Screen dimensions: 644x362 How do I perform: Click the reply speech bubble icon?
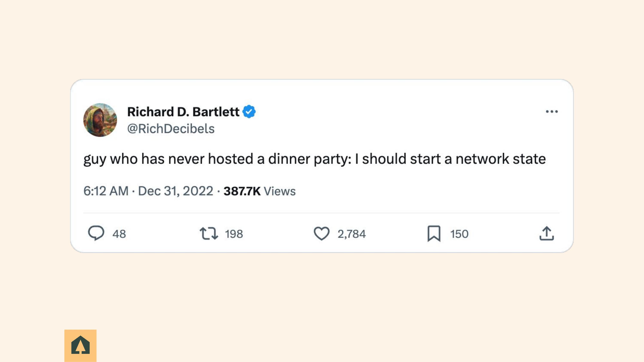[96, 233]
